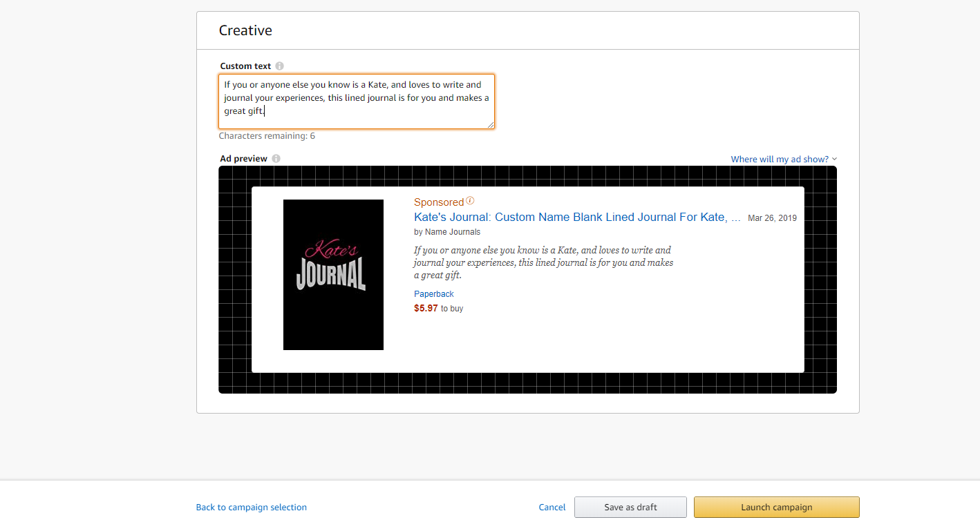Click the resize handle of text area
Screen dimensions: 980x531
coord(490,124)
